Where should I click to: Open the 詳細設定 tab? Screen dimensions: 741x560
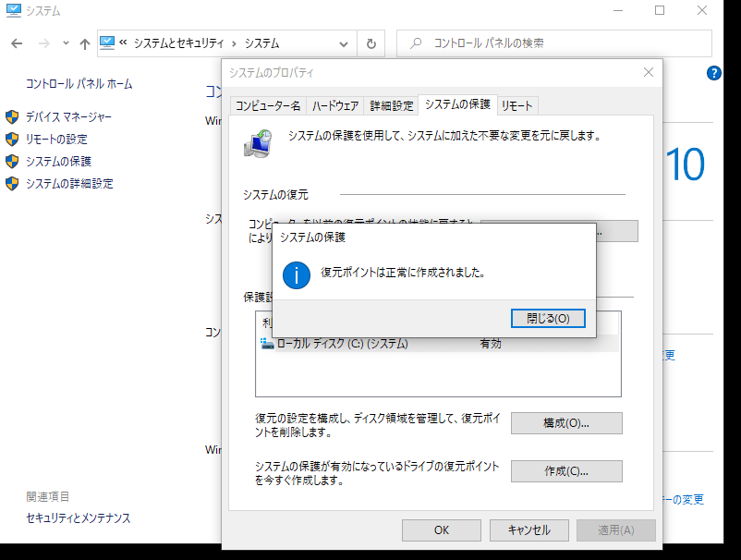pyautogui.click(x=391, y=105)
